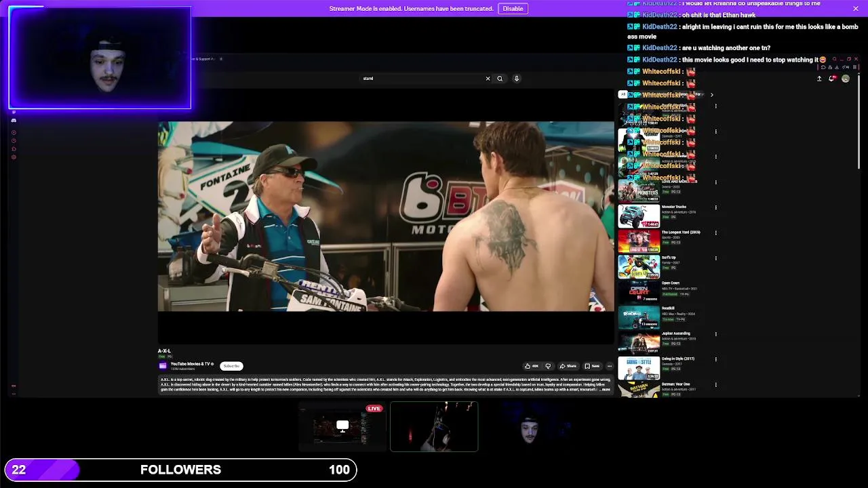Viewport: 868px width, 488px height.
Task: Click Going in Style (2017) title
Action: coord(678,359)
